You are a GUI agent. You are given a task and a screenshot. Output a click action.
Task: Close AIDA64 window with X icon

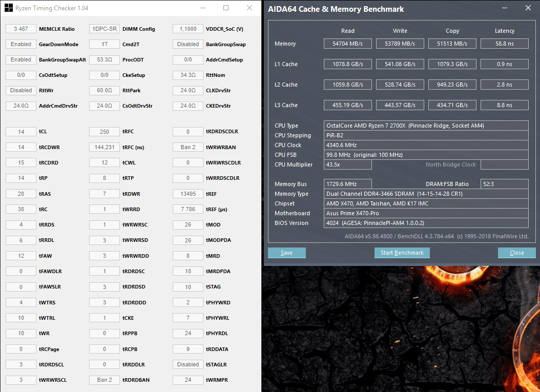[x=528, y=8]
